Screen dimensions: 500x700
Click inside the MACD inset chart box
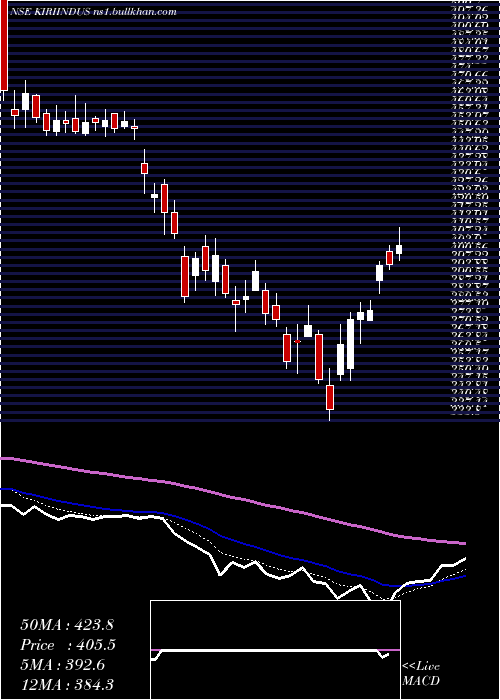275,650
